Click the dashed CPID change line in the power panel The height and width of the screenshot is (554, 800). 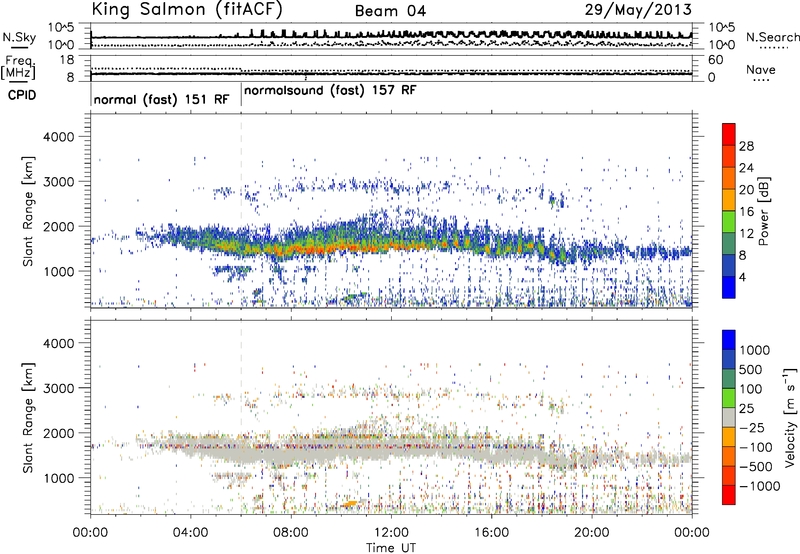point(241,211)
